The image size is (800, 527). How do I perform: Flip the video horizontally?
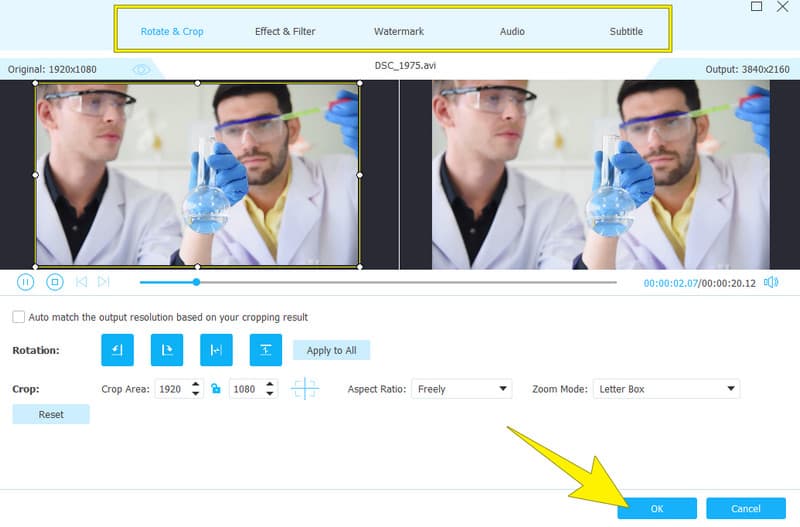[216, 350]
